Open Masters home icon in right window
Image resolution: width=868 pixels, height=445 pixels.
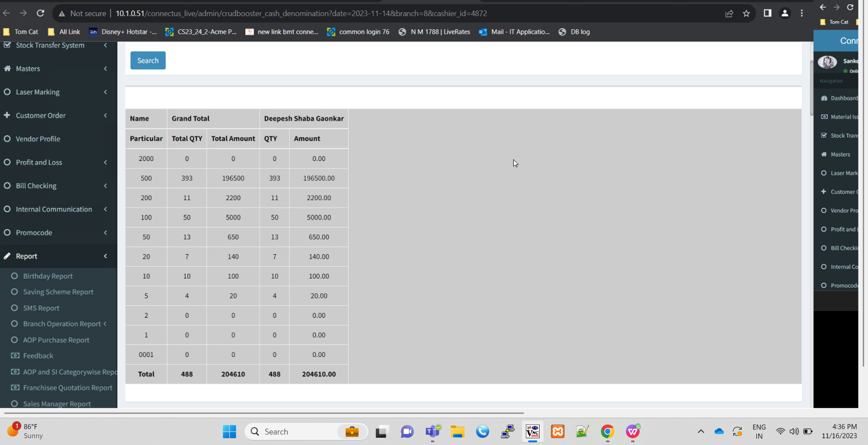click(x=824, y=154)
